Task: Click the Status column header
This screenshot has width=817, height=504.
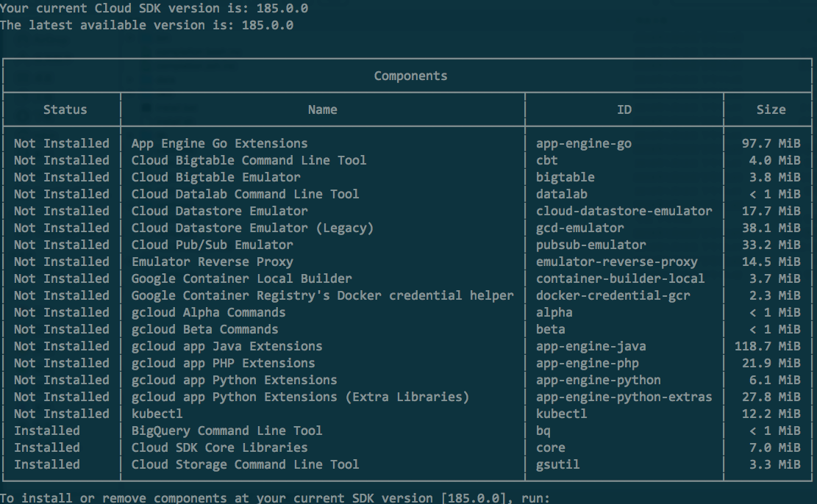Action: 65,109
